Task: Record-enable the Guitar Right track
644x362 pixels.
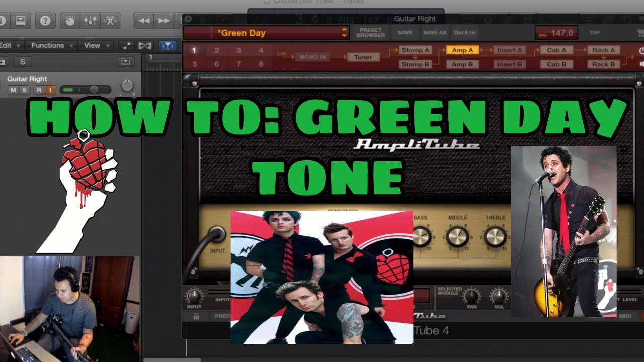Action: pyautogui.click(x=39, y=90)
